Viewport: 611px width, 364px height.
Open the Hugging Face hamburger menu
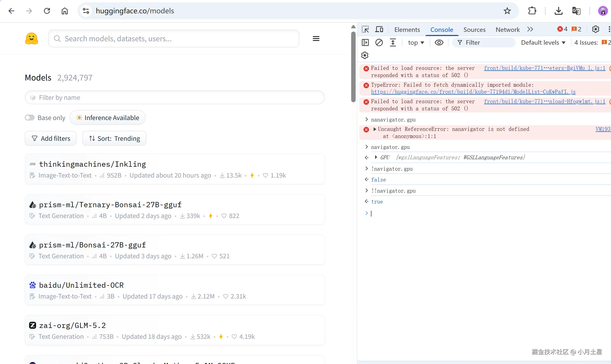coord(316,39)
